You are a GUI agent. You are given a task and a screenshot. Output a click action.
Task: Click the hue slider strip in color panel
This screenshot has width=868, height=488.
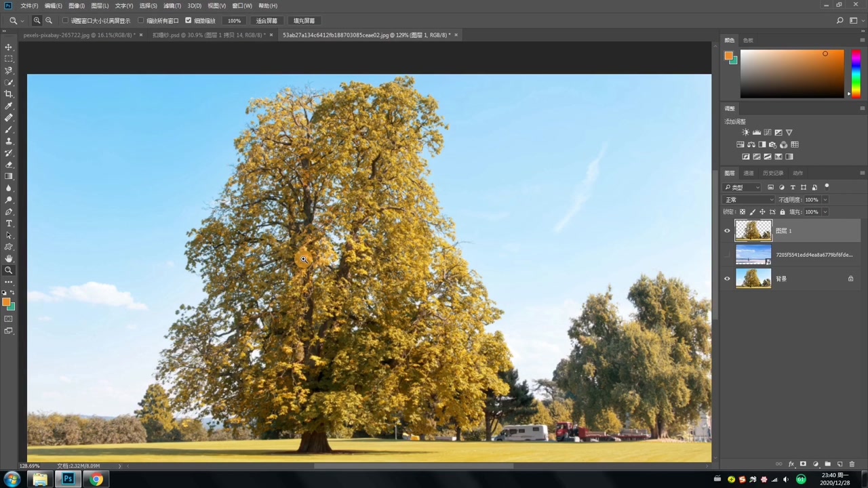click(856, 73)
